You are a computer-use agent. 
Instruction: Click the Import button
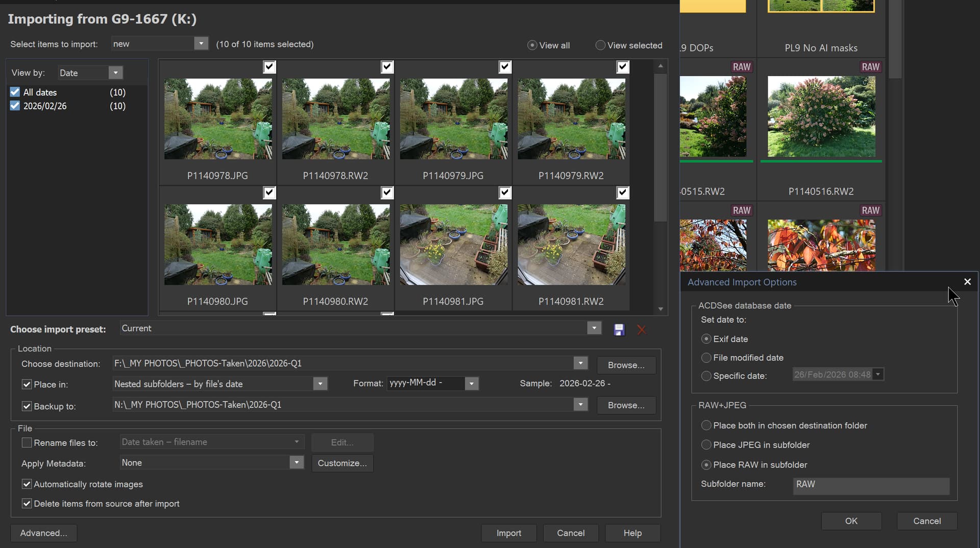[x=508, y=533]
